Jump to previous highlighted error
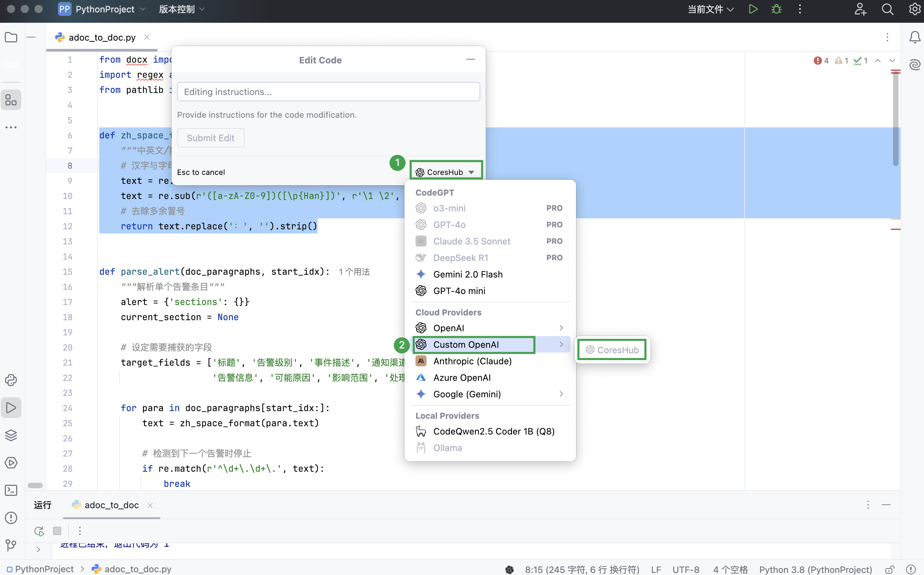 coord(877,61)
